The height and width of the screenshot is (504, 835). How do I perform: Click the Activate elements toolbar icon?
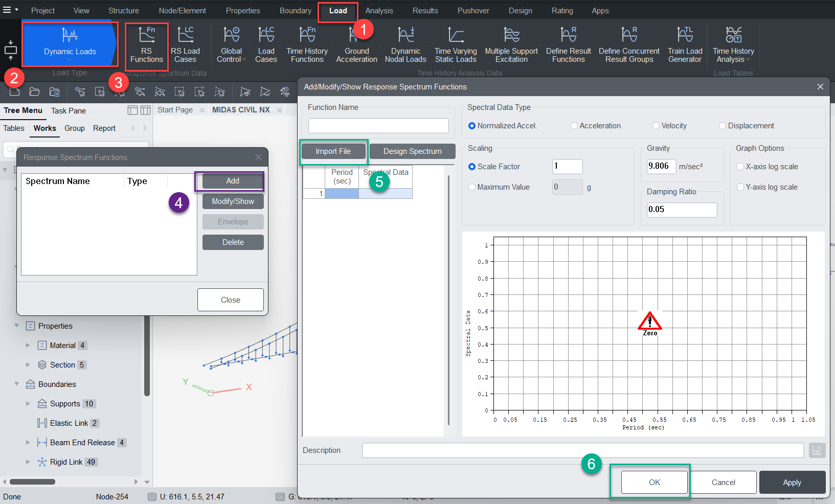(x=245, y=92)
